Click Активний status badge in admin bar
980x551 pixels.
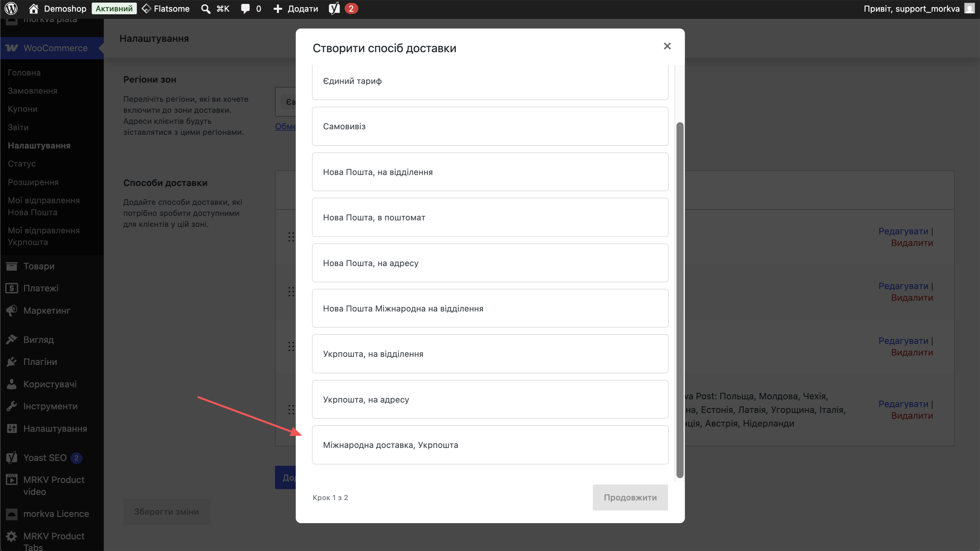tap(114, 8)
